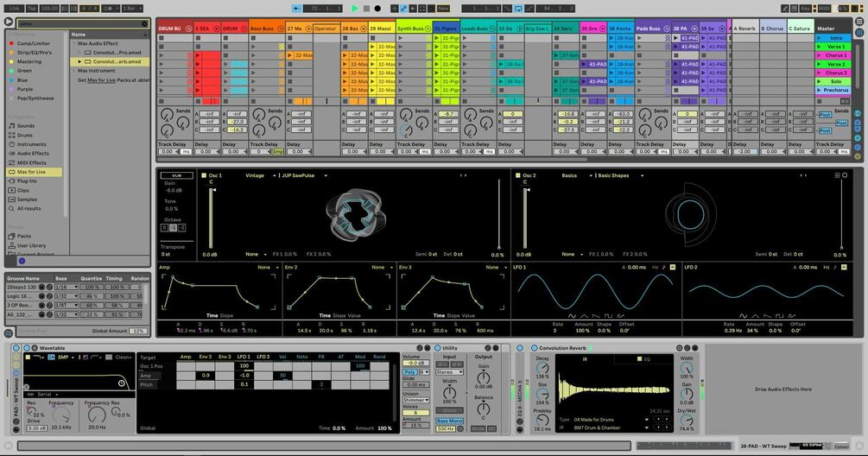Open the Drums browser category

(25, 135)
